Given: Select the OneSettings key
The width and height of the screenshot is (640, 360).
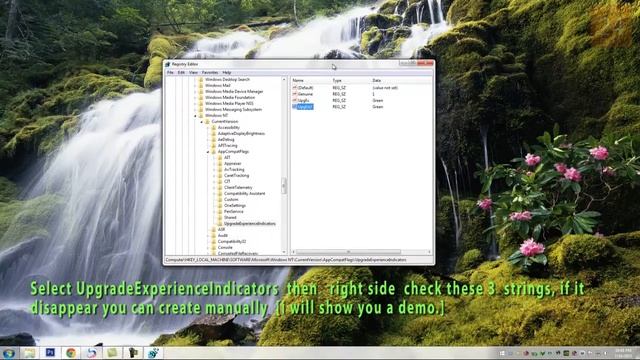Looking at the screenshot, I should click(x=235, y=206).
